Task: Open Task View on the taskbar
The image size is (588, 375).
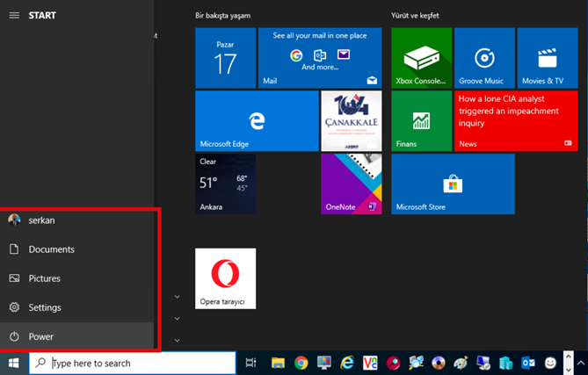Action: pos(250,363)
